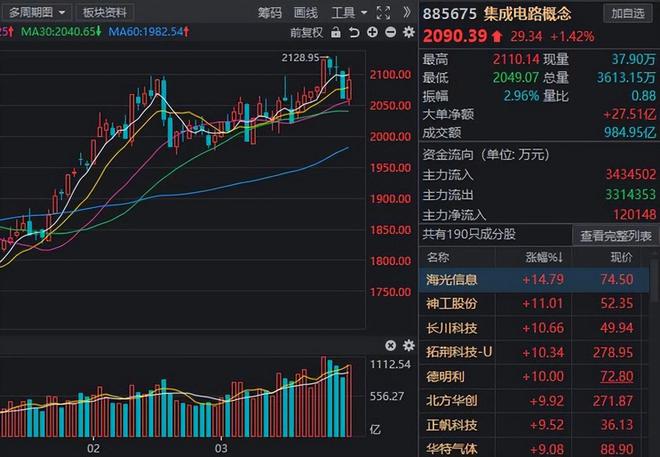Viewport: 660px width, 457px height.
Task: Click the 主力净流入 value 120148
Action: [634, 215]
